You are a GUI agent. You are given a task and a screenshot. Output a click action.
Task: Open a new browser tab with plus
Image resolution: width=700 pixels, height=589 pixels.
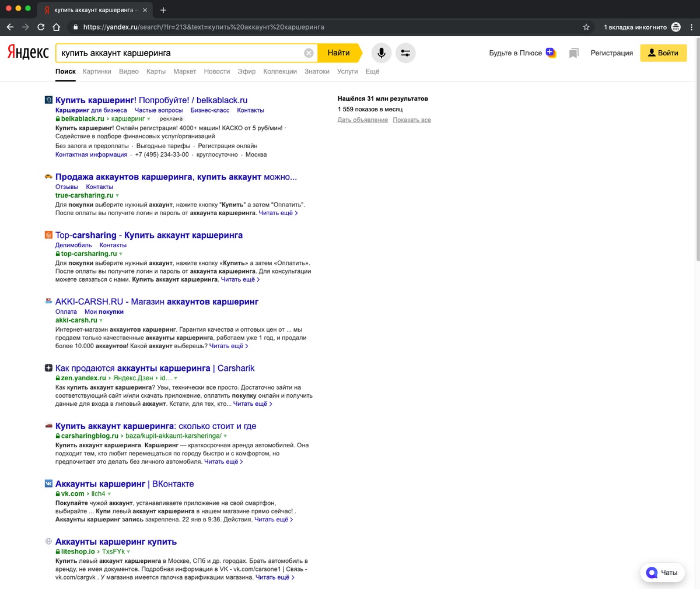coord(163,10)
